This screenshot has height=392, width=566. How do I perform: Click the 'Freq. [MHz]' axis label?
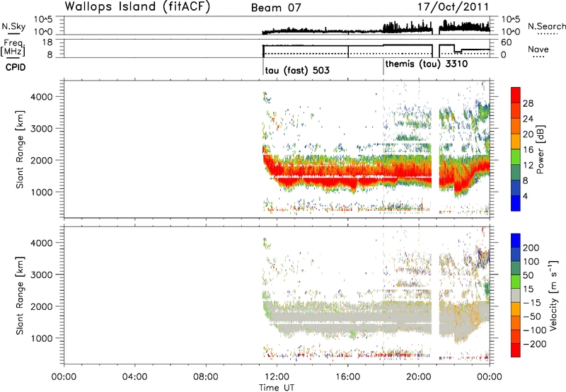(x=13, y=48)
